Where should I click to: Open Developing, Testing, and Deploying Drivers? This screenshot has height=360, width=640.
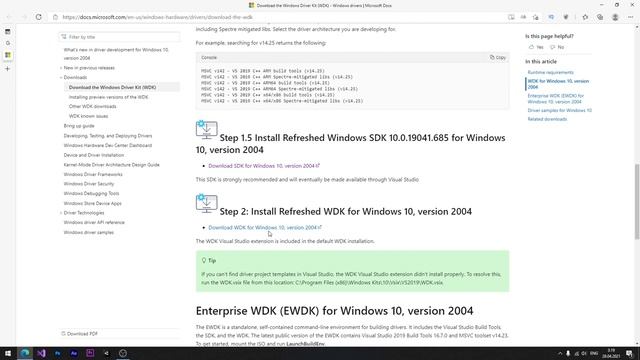(108, 136)
